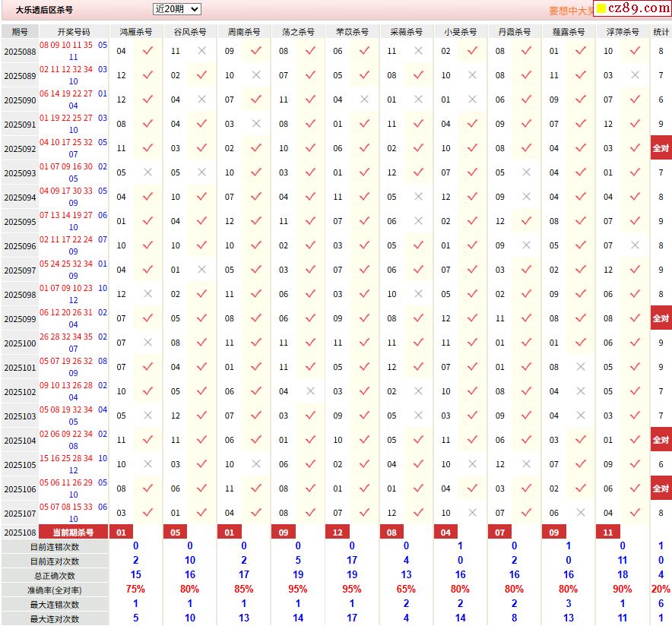
Task: Click the 全对 badge in row 2025104
Action: (x=661, y=440)
